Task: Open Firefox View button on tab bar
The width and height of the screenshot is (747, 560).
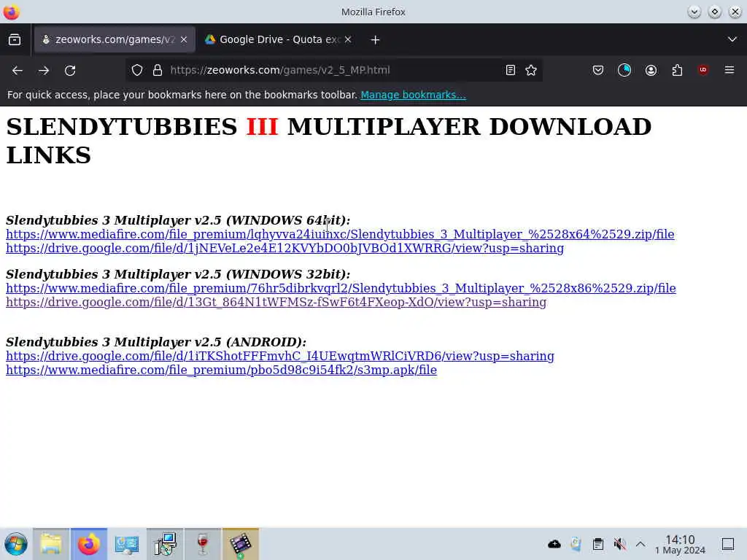Action: [15, 39]
